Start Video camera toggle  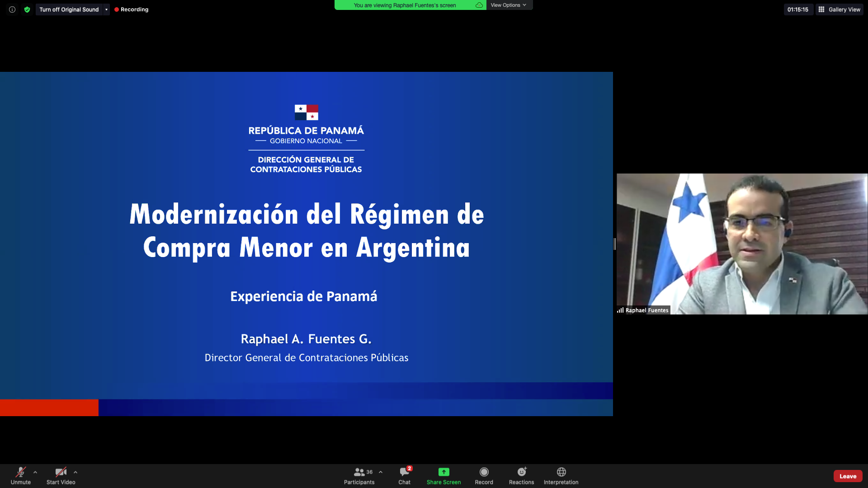[61, 476]
